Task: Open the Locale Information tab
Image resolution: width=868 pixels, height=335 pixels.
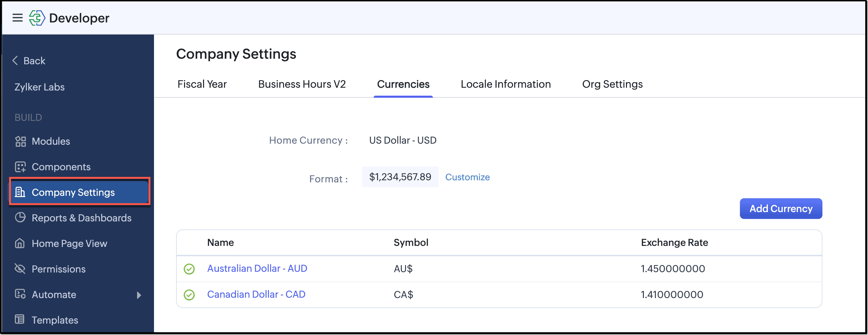Action: (x=506, y=84)
